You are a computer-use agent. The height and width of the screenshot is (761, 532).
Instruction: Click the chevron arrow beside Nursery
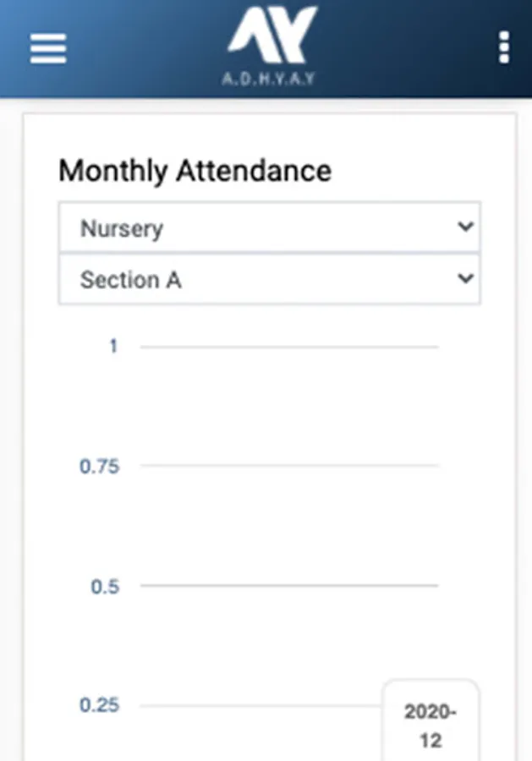click(464, 227)
